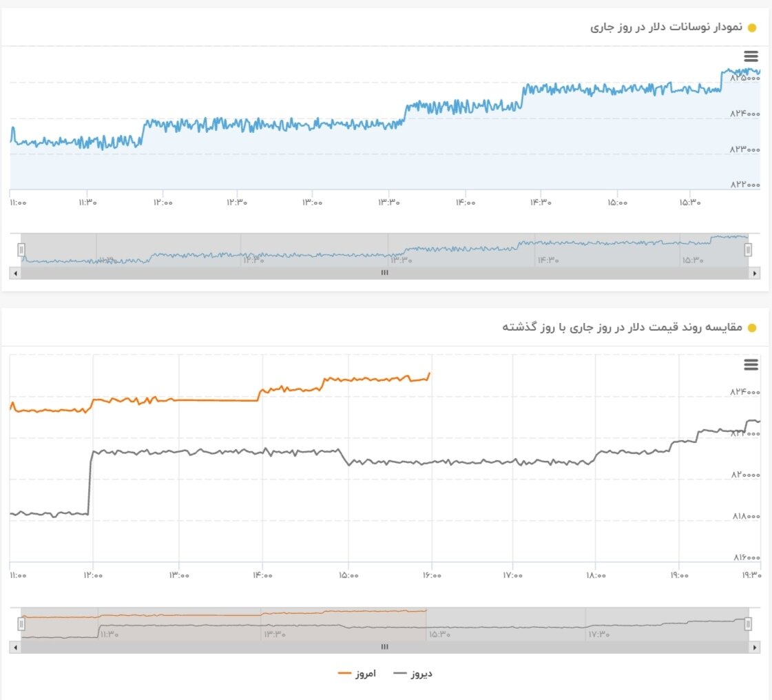Screen dimensions: 772x700
Task: Click the scrollbar grip under the comparison chart
Action: coord(384,647)
